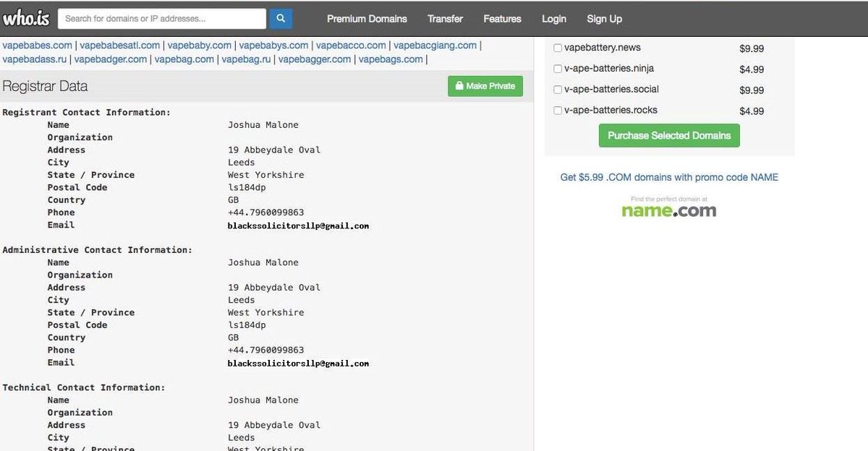
Task: Open Premium Domains menu
Action: [x=367, y=19]
